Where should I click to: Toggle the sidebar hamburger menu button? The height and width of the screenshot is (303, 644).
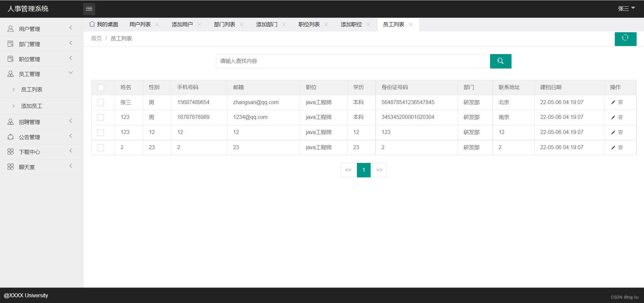(x=89, y=9)
